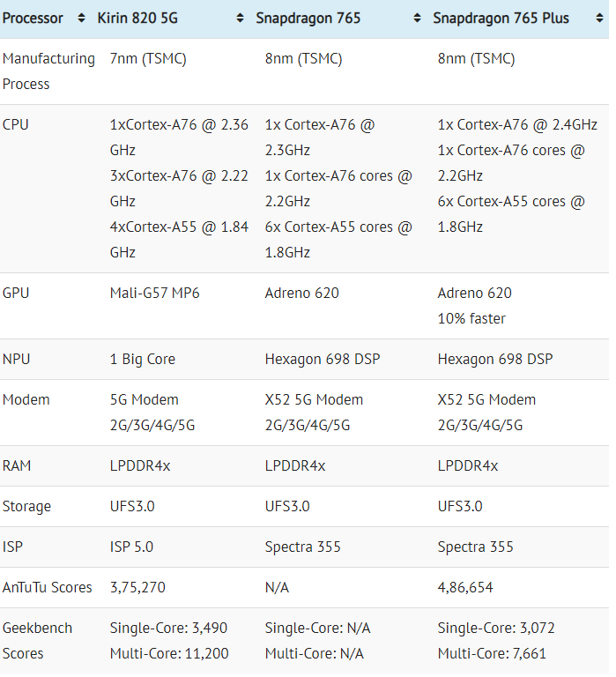Viewport: 616px width, 677px height.
Task: Click the Multi-Core: 7,661 Geekbench value
Action: [494, 653]
